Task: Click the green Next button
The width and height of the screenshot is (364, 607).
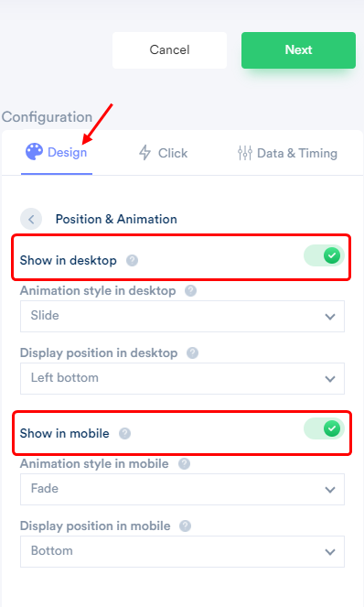Action: pyautogui.click(x=298, y=50)
